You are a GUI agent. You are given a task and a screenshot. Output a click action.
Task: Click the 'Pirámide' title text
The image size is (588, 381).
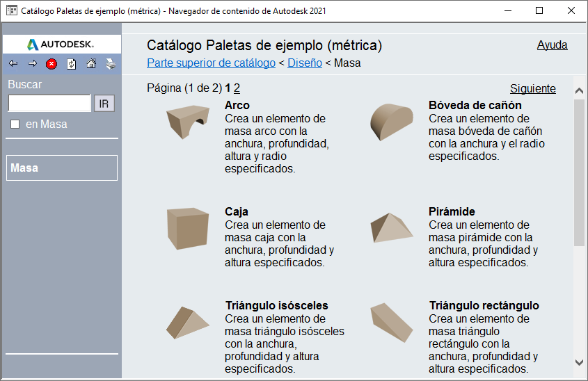click(x=452, y=211)
